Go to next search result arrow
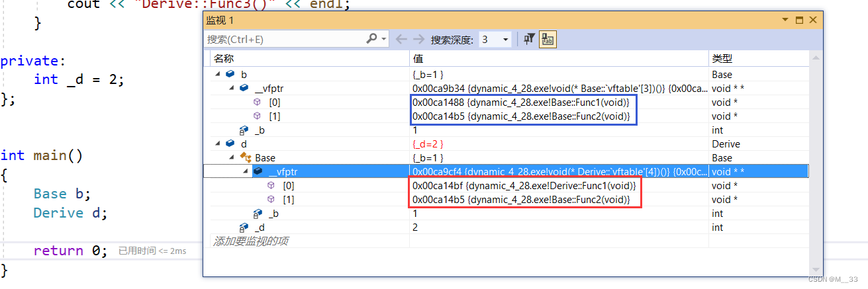 tap(418, 39)
